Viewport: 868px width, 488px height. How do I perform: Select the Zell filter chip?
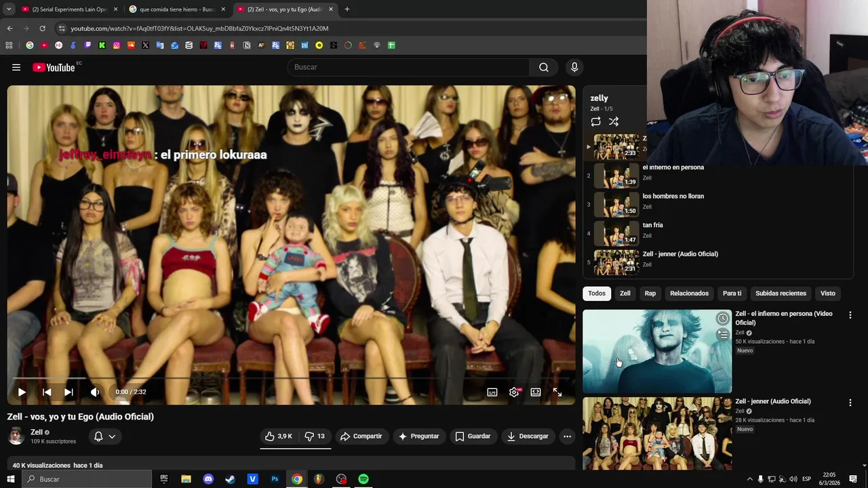click(x=625, y=293)
